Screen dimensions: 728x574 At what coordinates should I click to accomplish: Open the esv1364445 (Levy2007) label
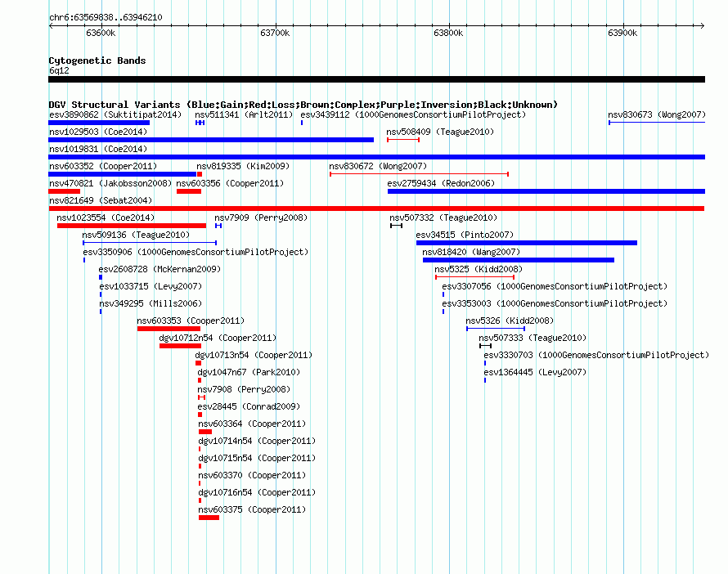[x=535, y=372]
